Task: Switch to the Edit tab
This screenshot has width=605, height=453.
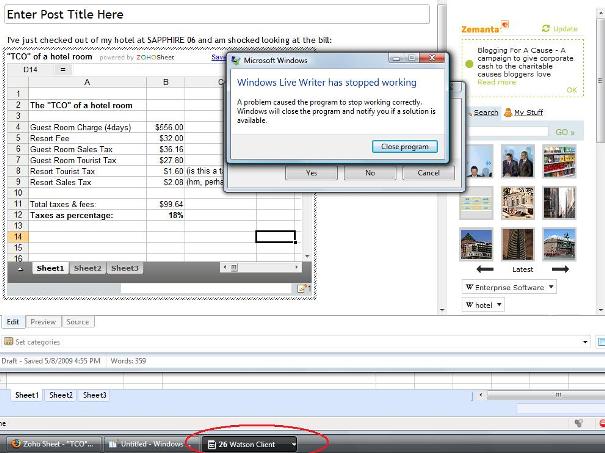Action: [13, 321]
